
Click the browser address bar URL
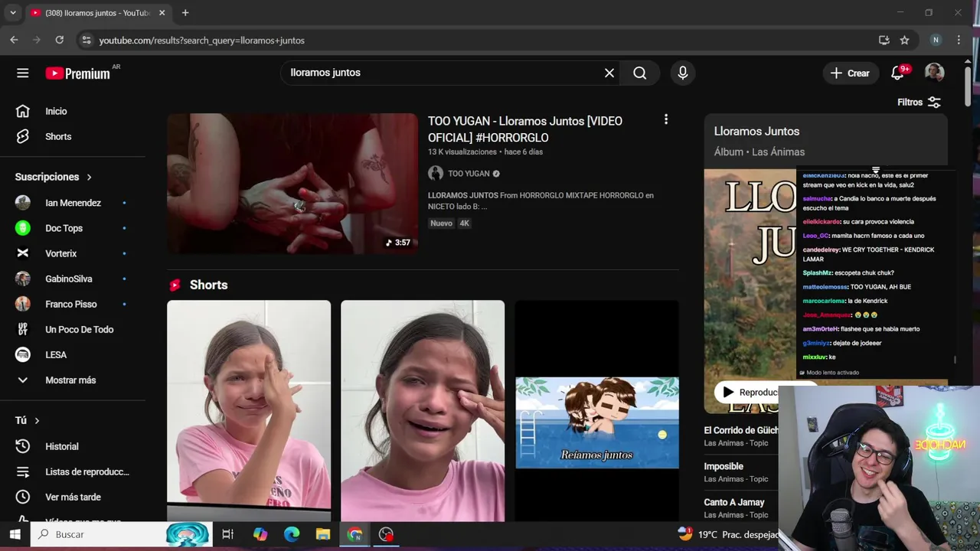coord(202,41)
